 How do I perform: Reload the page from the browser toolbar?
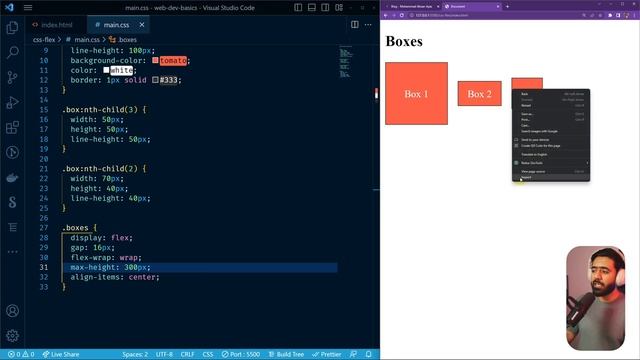pyautogui.click(x=402, y=15)
